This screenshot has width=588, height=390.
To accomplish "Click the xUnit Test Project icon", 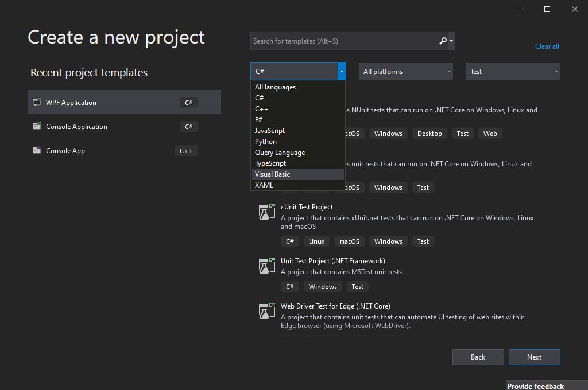I will click(x=265, y=212).
